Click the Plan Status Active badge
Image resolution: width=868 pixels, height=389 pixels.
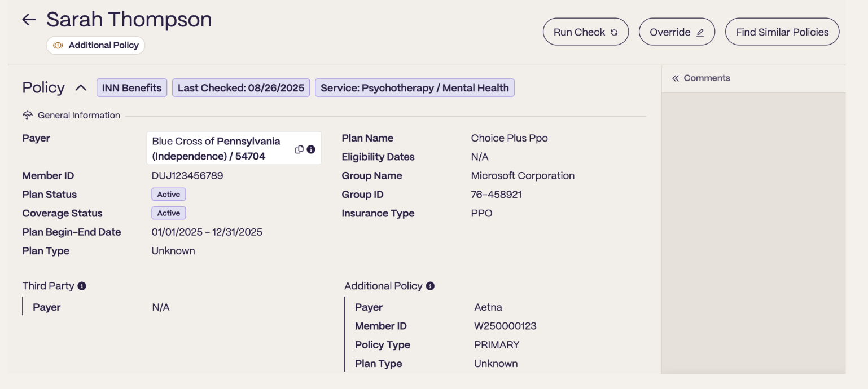(169, 194)
